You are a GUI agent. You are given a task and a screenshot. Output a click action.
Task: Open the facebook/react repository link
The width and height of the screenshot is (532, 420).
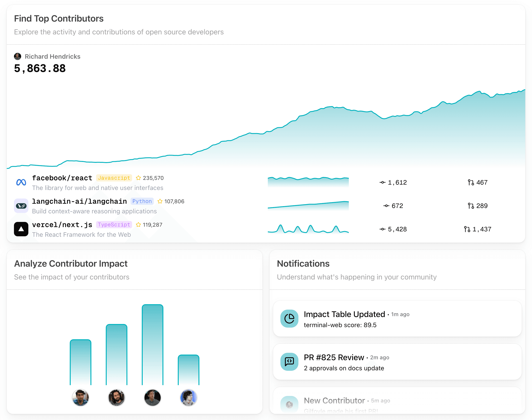(62, 178)
